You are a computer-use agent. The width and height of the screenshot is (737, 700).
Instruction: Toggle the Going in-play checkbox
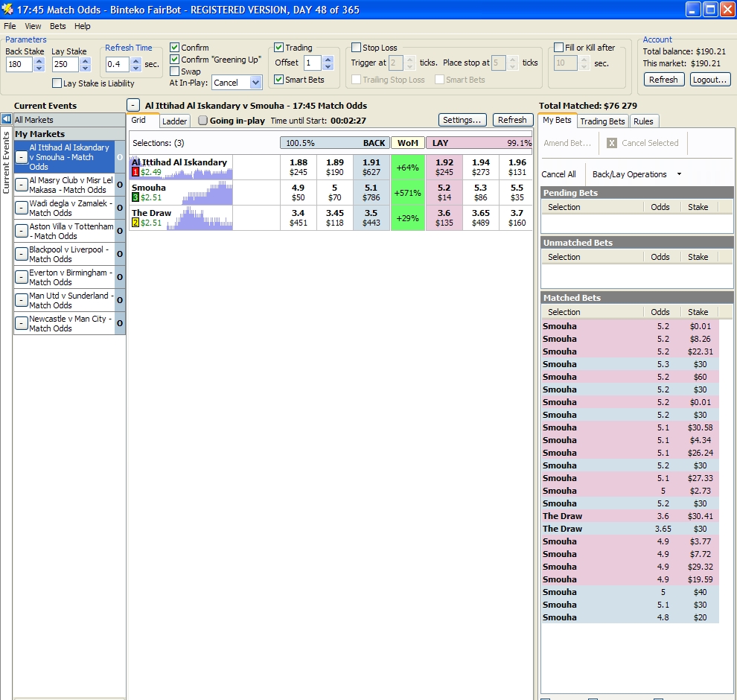coord(202,121)
